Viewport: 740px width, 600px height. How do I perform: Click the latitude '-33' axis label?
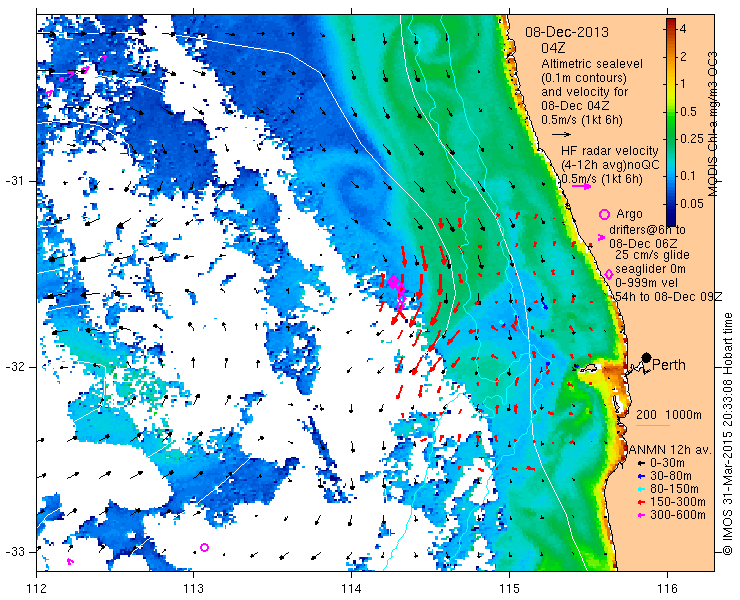pos(14,552)
